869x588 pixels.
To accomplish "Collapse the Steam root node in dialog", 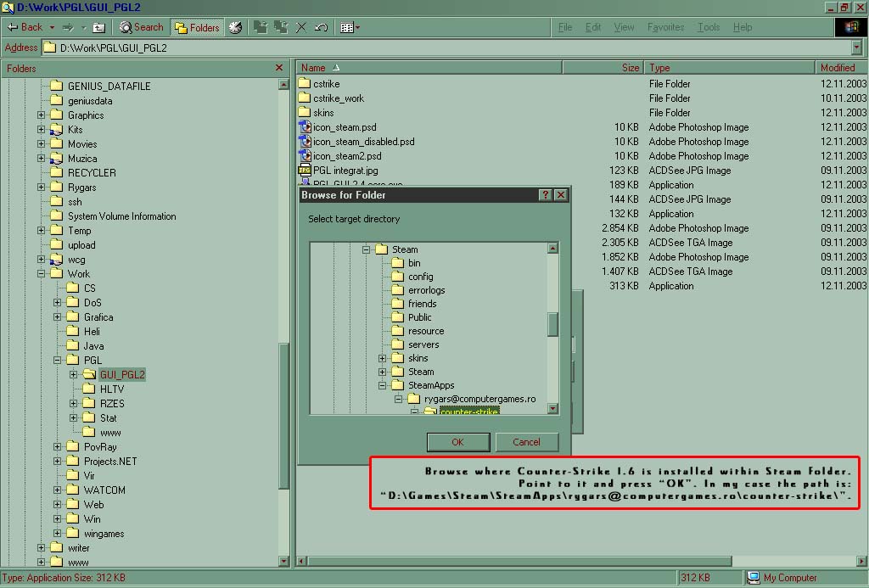I will 366,250.
